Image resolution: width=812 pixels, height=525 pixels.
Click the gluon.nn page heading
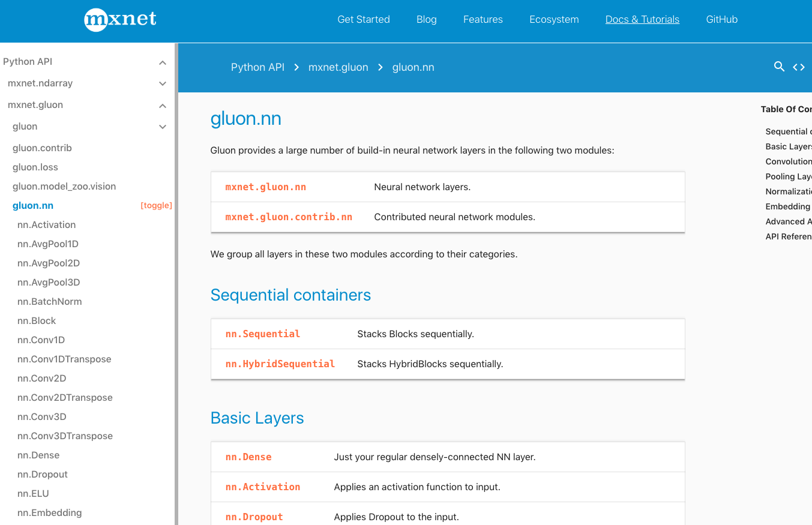coord(246,119)
